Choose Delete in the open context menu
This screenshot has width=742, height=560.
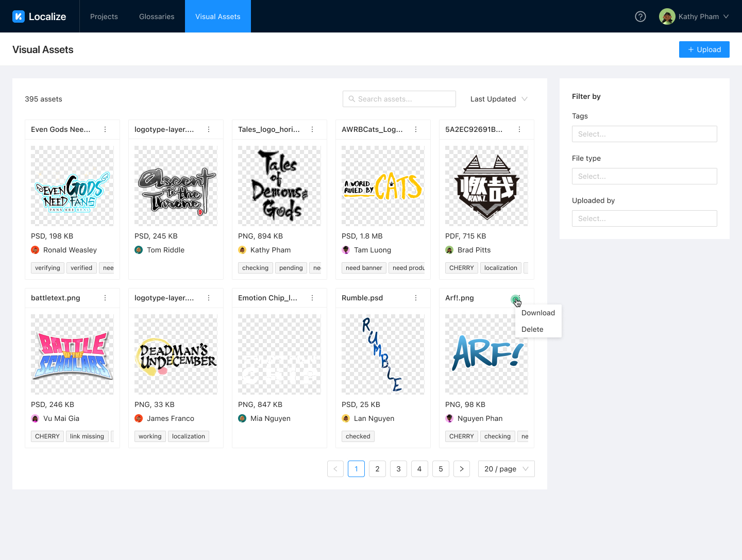point(532,329)
